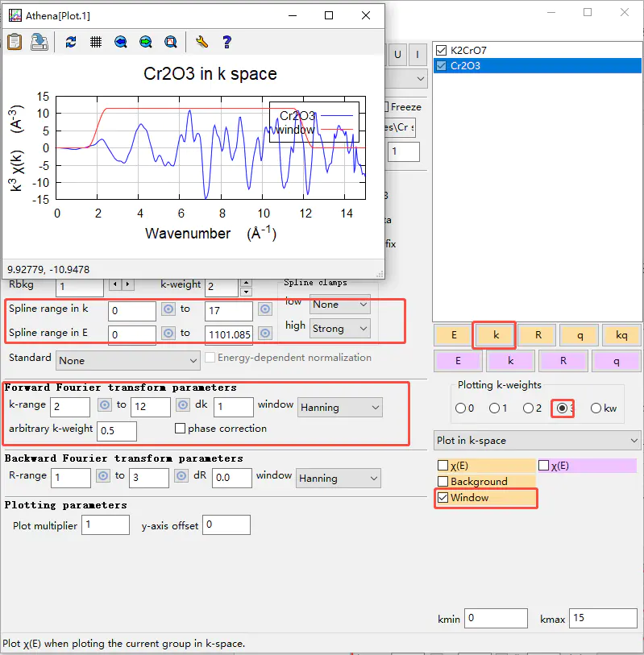
Task: Plot current group in k (orange)
Action: (x=496, y=334)
